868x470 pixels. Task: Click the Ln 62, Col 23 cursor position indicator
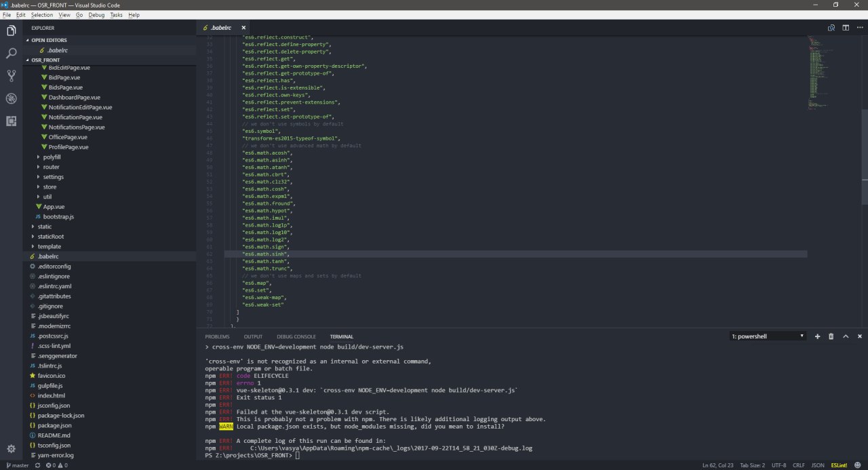pyautogui.click(x=718, y=465)
